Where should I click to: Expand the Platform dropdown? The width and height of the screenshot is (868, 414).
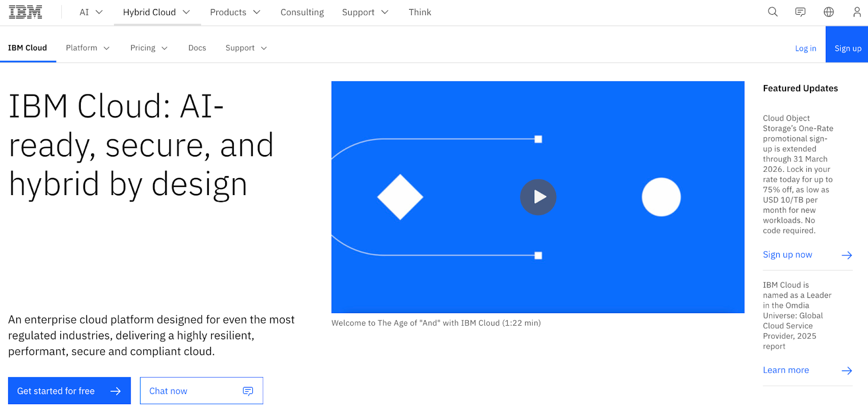pos(88,48)
